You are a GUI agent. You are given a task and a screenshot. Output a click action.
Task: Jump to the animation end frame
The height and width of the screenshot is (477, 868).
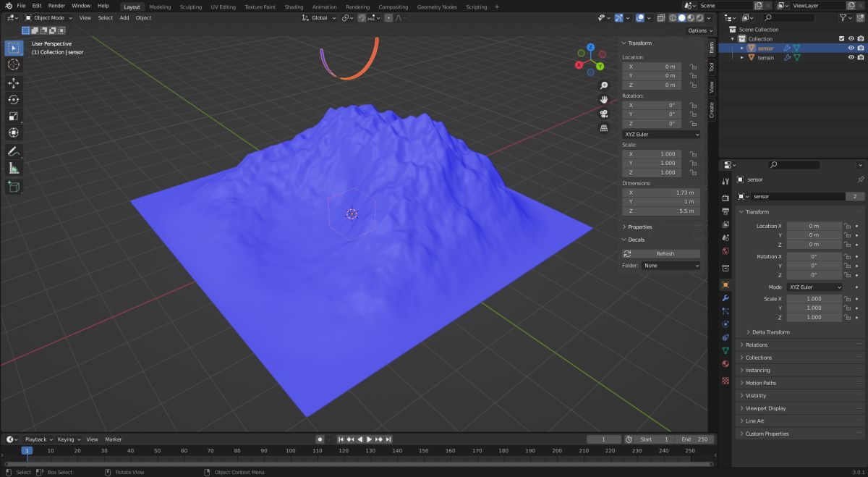388,439
